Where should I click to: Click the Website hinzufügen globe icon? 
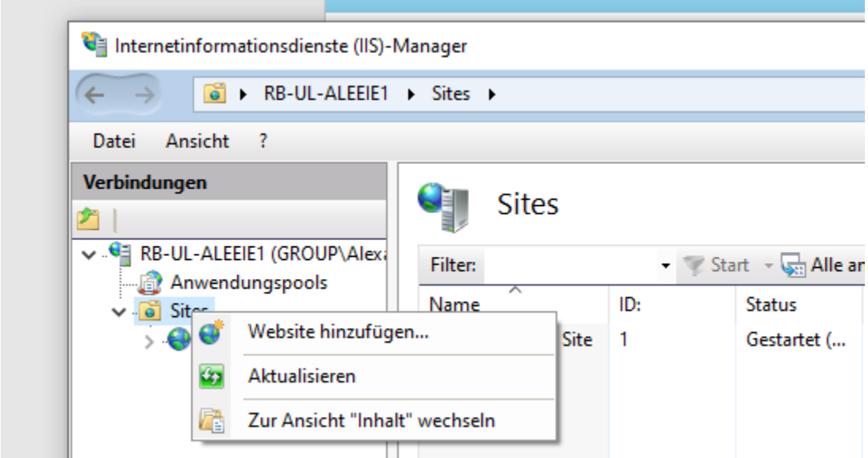click(212, 332)
